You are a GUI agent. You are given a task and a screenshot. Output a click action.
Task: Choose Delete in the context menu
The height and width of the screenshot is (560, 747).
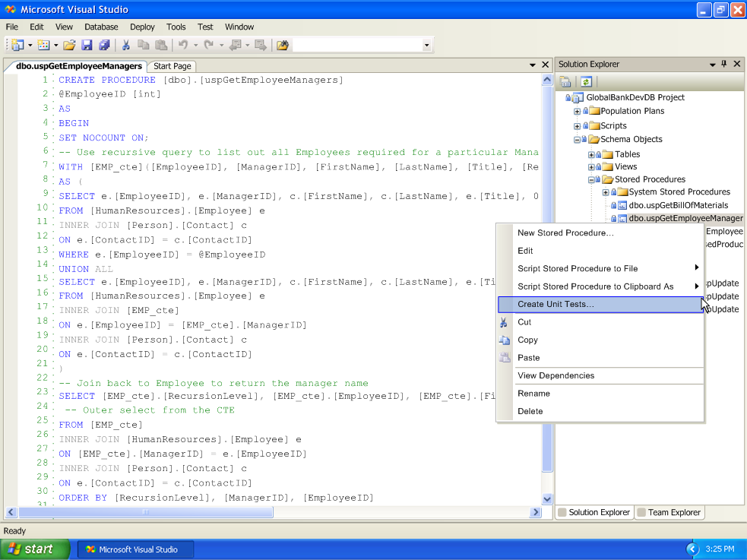coord(600,411)
